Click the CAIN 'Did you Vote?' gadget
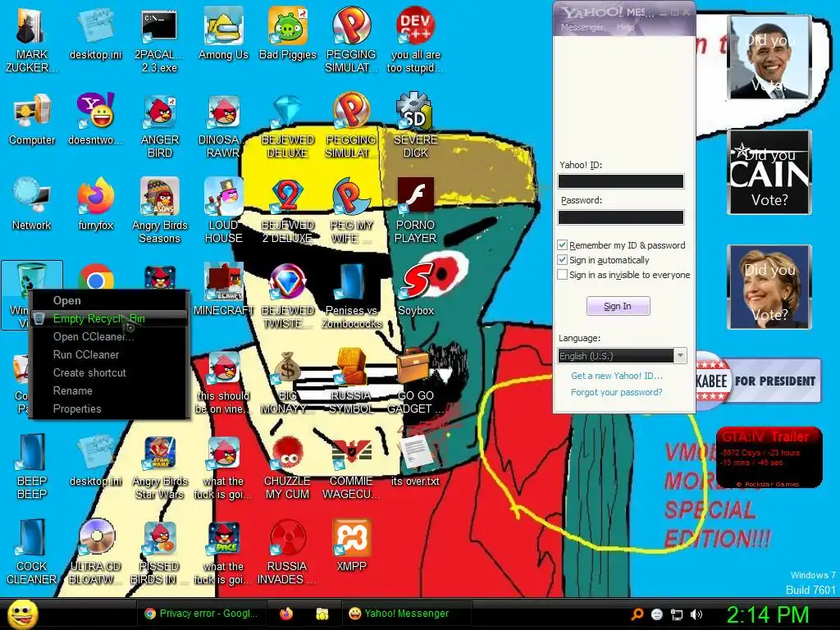Screen dimensions: 840x630 769,172
